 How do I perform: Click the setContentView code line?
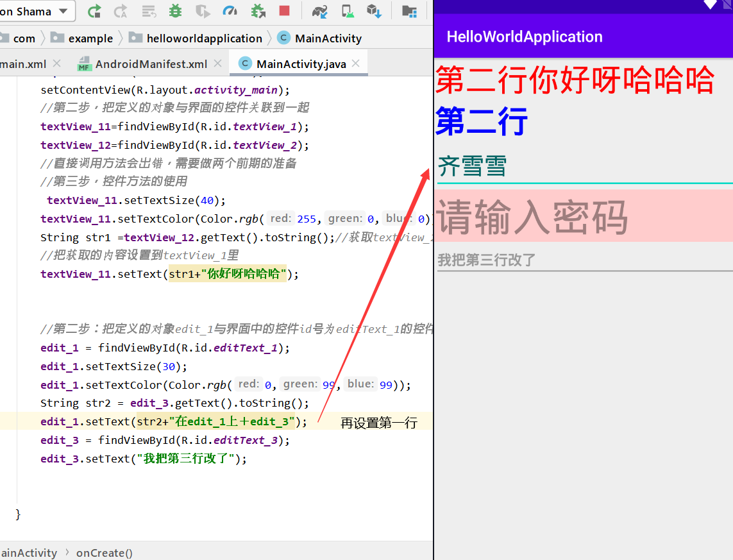[x=165, y=90]
